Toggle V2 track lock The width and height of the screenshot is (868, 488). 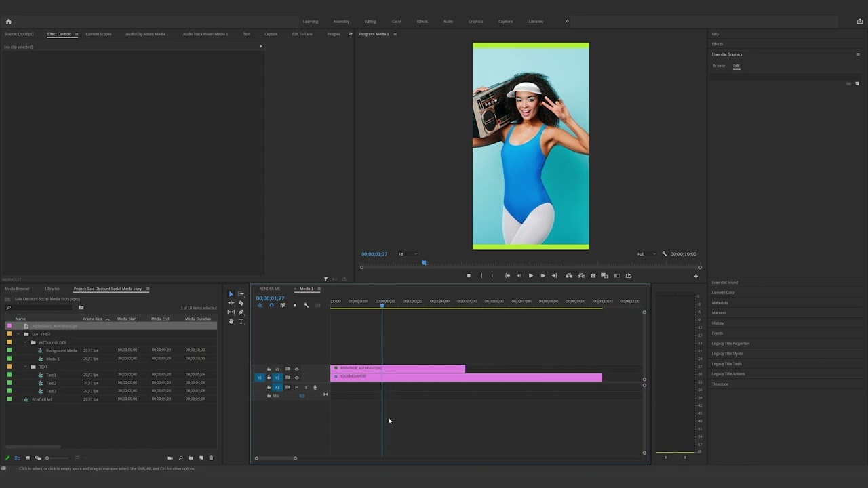click(x=269, y=369)
